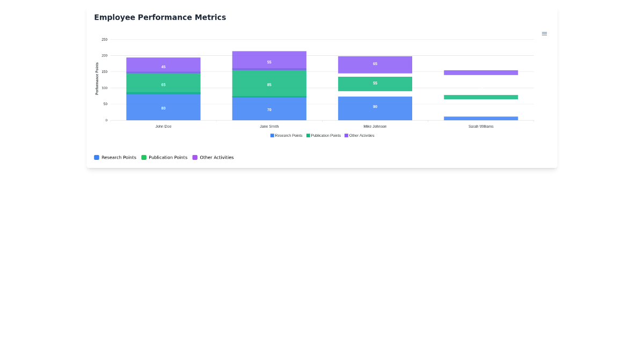Toggle the Publication Points series visibility
Viewport: 644px width, 338px height.
[324, 135]
